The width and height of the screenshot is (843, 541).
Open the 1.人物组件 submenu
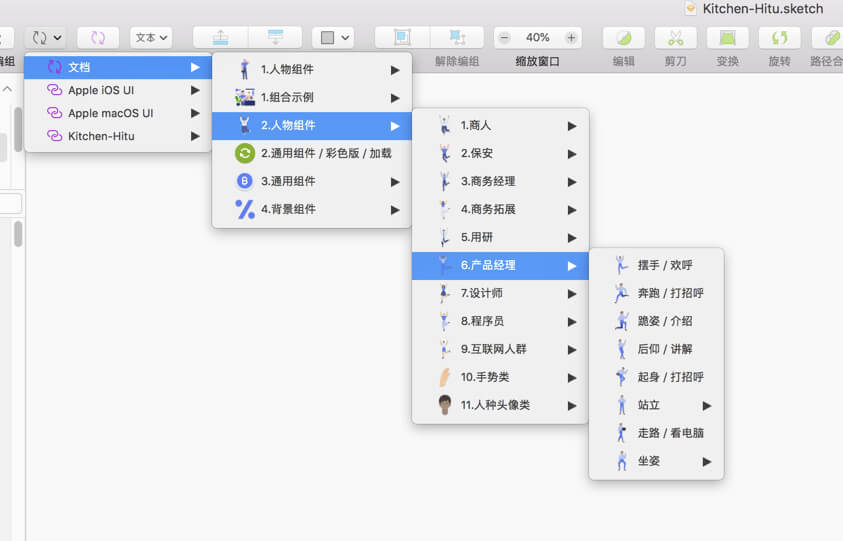click(312, 69)
